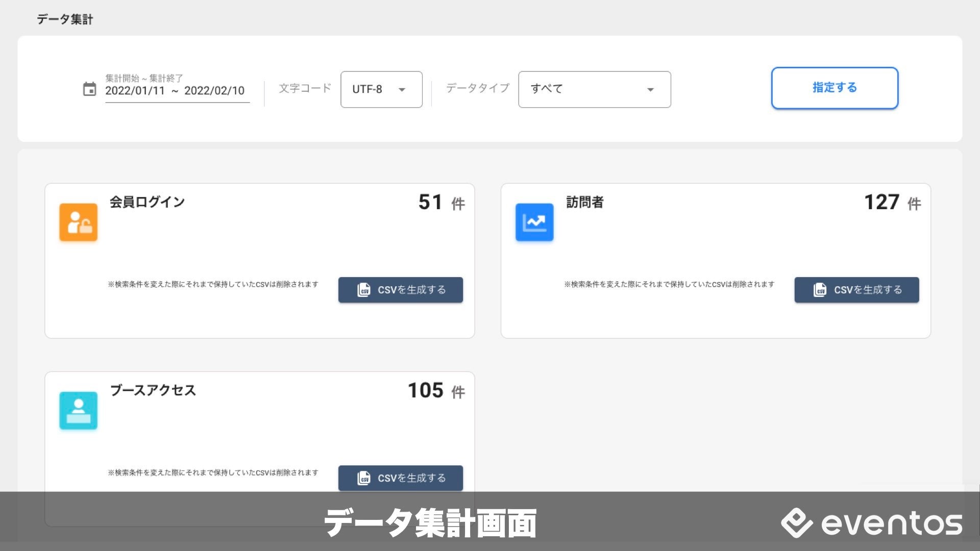The image size is (980, 551).
Task: Expand the データタイプ すべて dropdown
Action: point(587,89)
